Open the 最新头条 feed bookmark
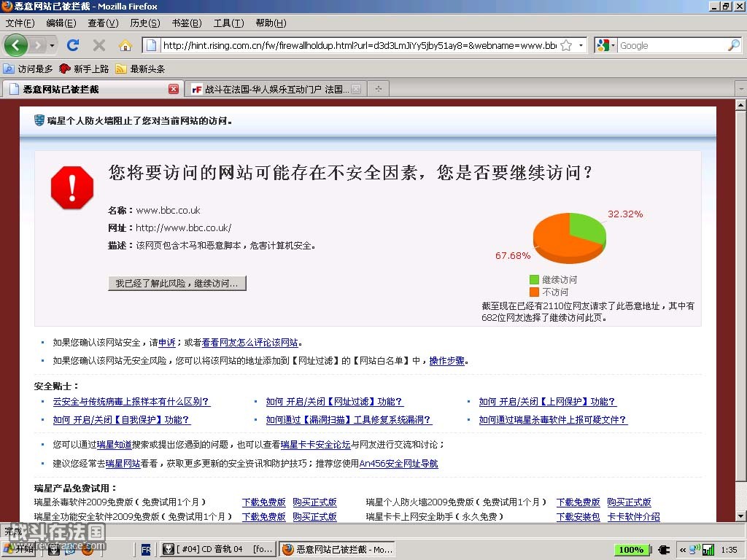 coord(141,69)
